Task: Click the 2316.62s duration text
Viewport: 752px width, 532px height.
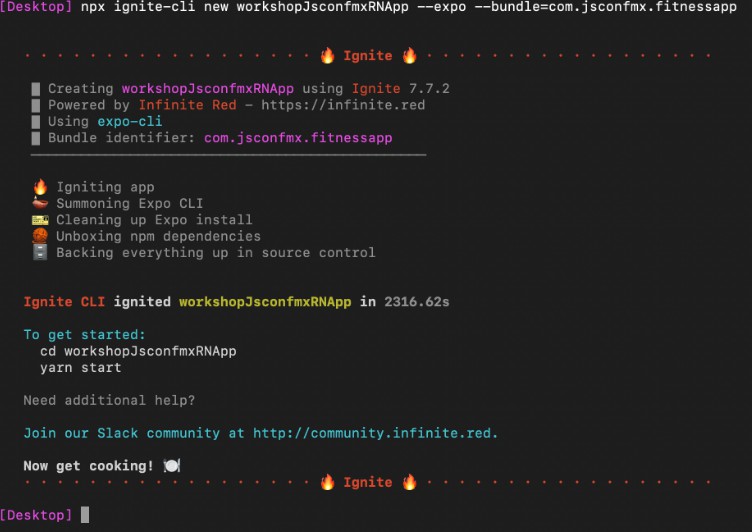Action: [417, 302]
